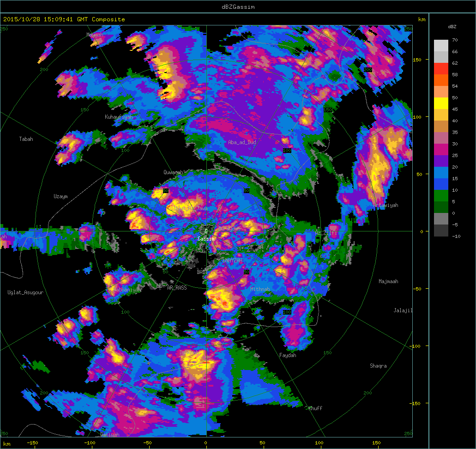Click the 150 label on the vertical axis

[417, 60]
